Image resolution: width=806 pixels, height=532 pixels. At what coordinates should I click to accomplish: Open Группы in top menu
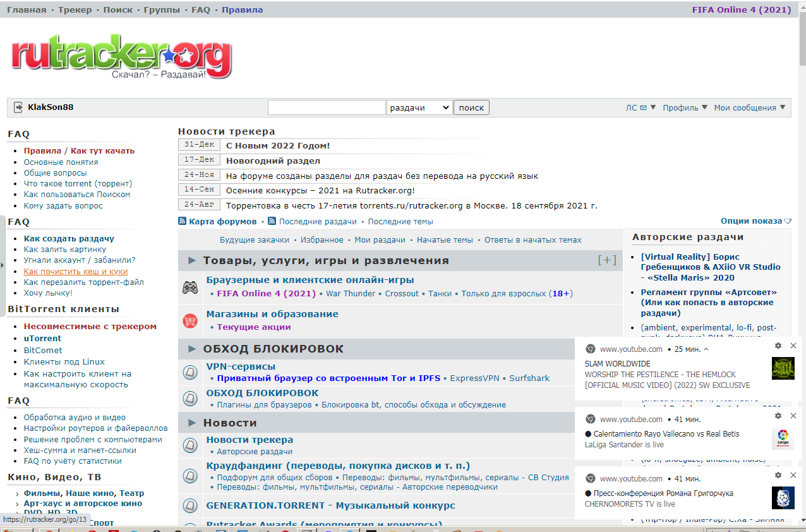[x=162, y=9]
